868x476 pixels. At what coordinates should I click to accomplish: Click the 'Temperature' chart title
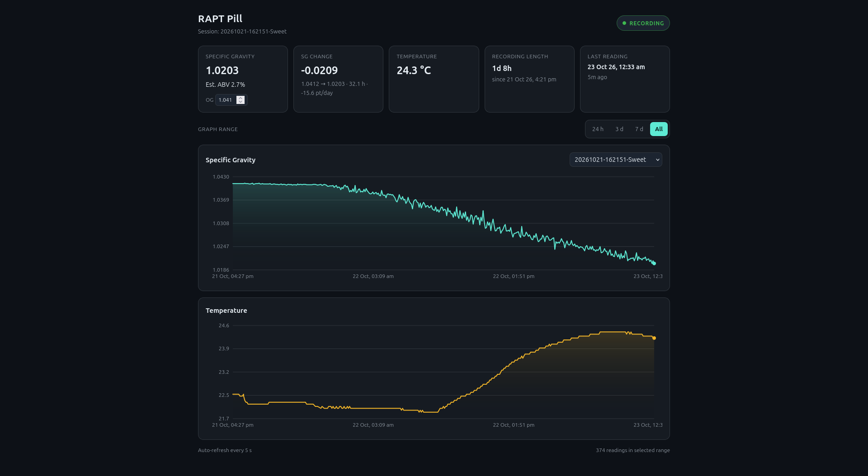(226, 311)
